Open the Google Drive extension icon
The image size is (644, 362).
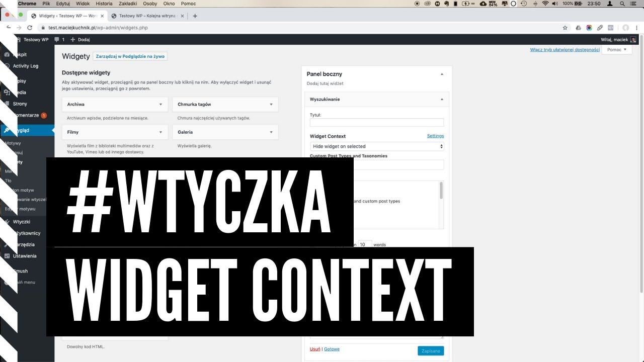[x=579, y=28]
